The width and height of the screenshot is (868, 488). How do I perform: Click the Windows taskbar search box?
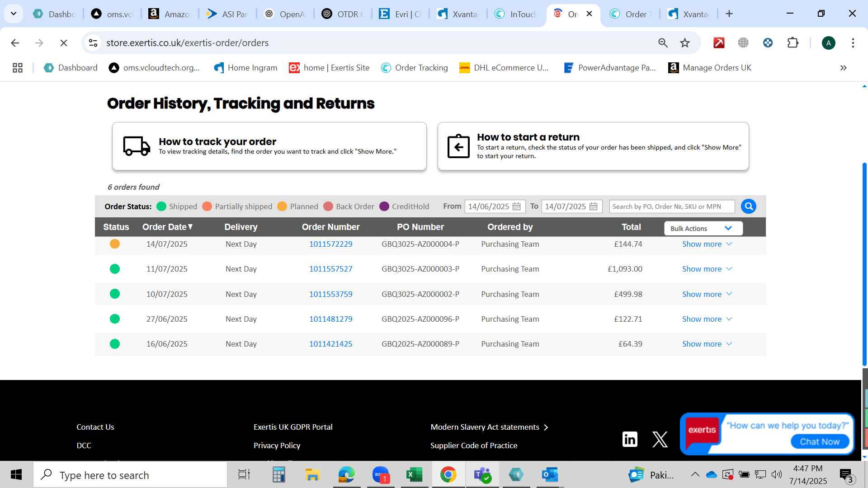[x=130, y=475]
